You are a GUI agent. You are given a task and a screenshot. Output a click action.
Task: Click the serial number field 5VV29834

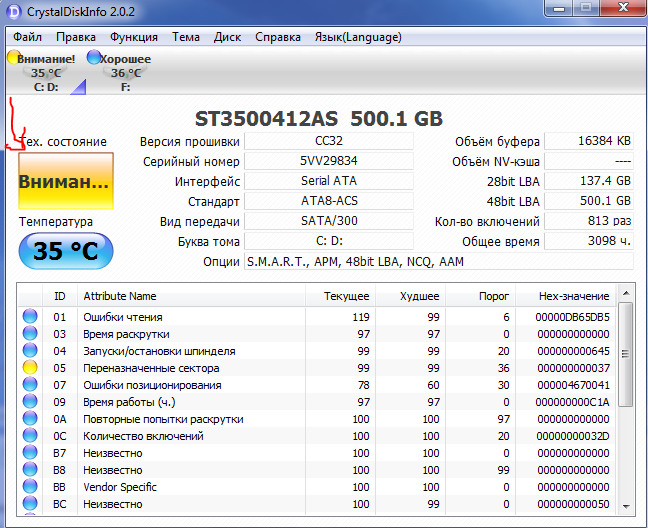coord(329,161)
